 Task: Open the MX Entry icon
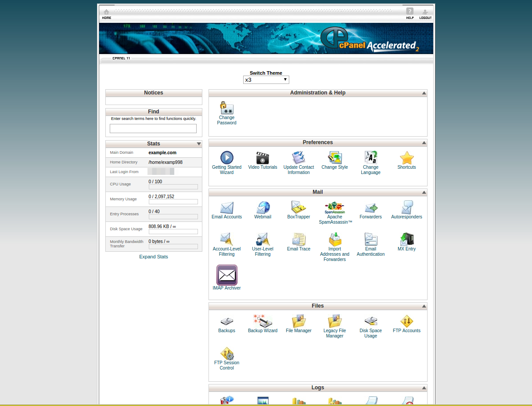406,239
